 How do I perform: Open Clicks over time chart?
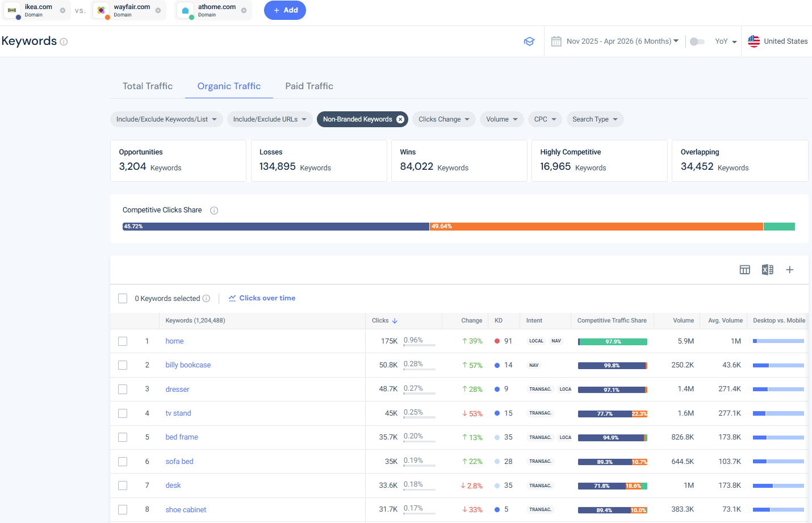pos(262,298)
